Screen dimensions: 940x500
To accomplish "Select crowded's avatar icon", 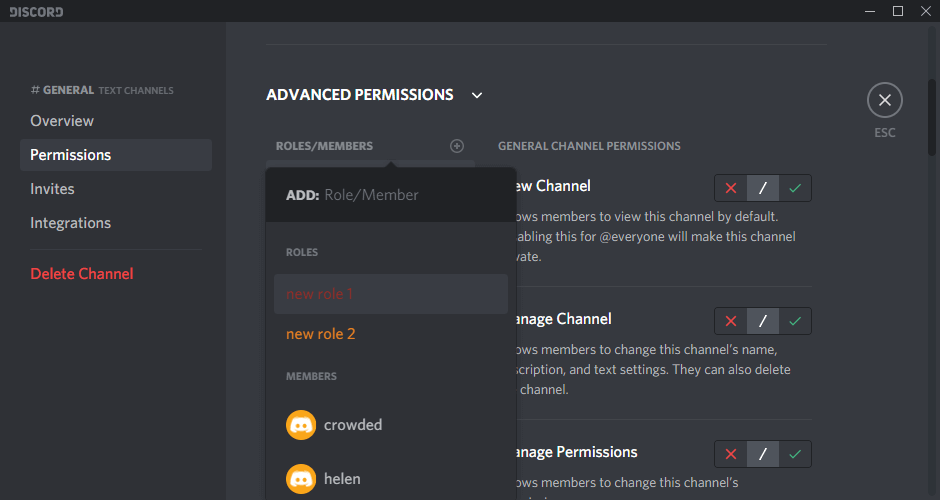I will [x=301, y=425].
